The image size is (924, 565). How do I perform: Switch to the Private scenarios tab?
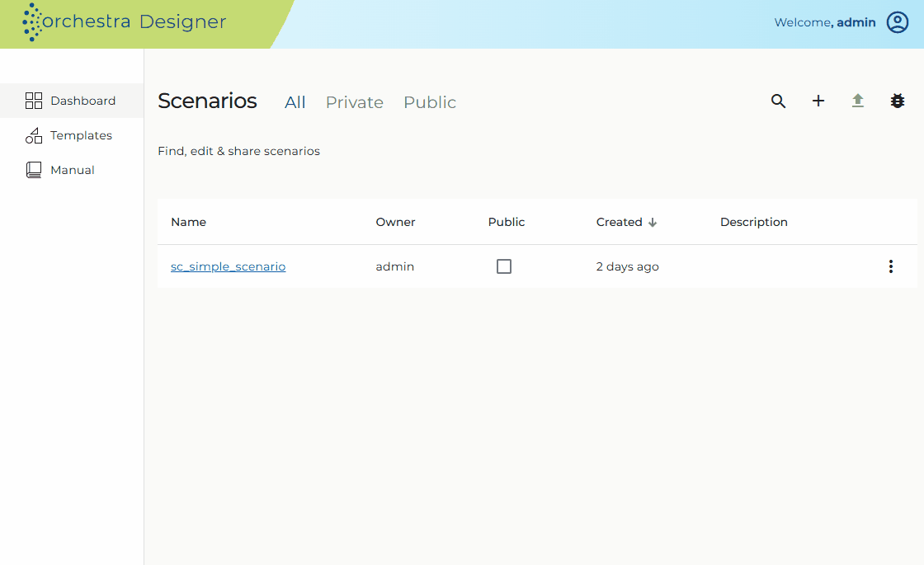(x=355, y=102)
